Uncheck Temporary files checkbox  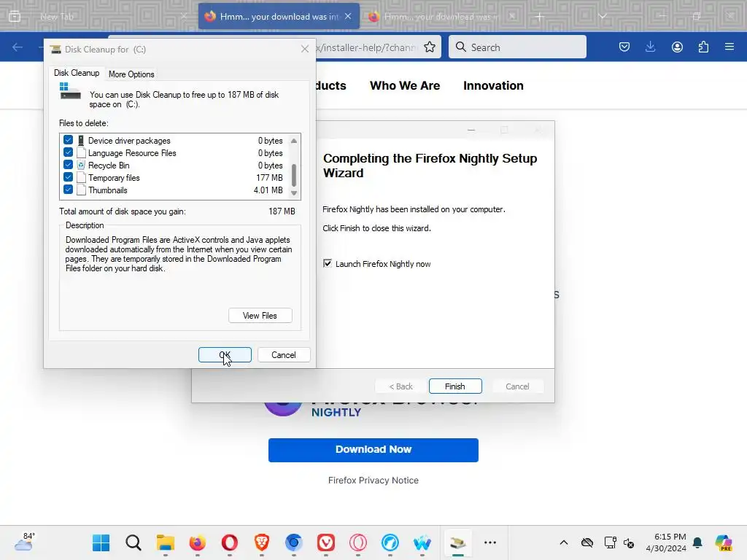click(68, 177)
